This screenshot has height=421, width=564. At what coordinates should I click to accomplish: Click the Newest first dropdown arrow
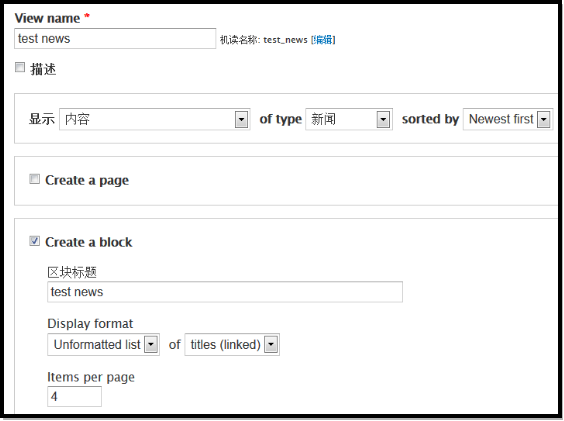tap(543, 119)
